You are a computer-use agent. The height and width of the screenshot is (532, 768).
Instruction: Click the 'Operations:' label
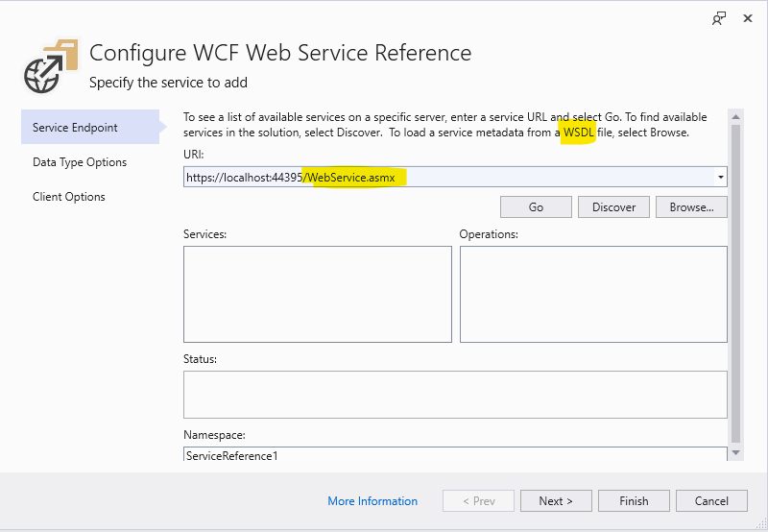pyautogui.click(x=489, y=234)
